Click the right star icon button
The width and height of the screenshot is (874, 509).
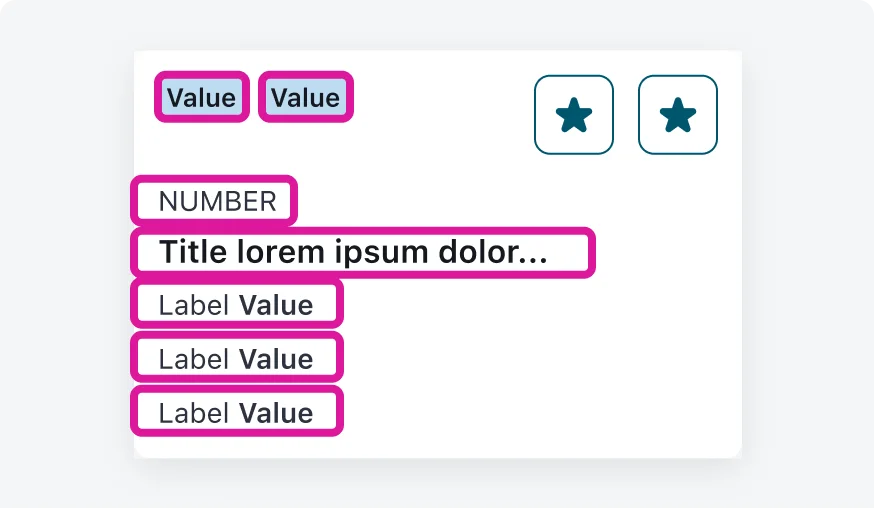pyautogui.click(x=677, y=115)
